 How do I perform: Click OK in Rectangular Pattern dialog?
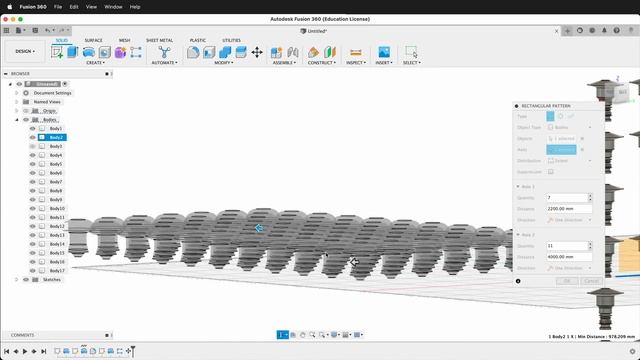pos(567,281)
